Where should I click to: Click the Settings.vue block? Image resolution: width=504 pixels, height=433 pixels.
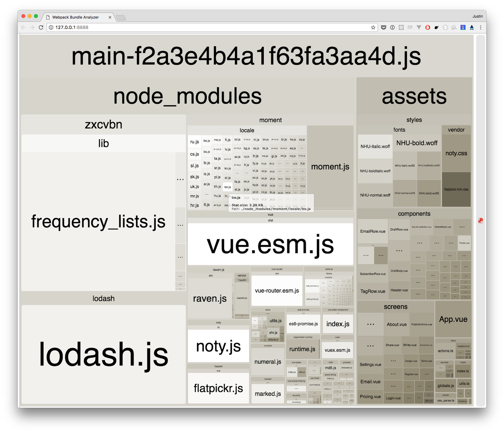[370, 364]
